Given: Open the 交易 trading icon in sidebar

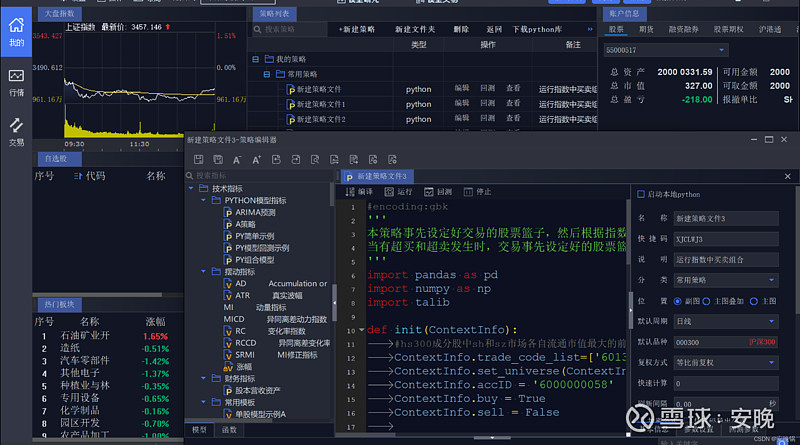Looking at the screenshot, I should (x=16, y=131).
